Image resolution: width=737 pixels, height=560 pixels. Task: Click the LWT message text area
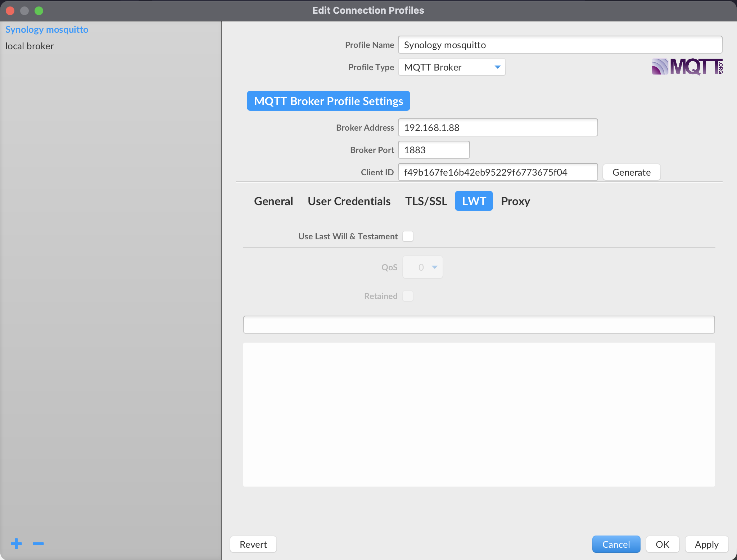click(479, 415)
